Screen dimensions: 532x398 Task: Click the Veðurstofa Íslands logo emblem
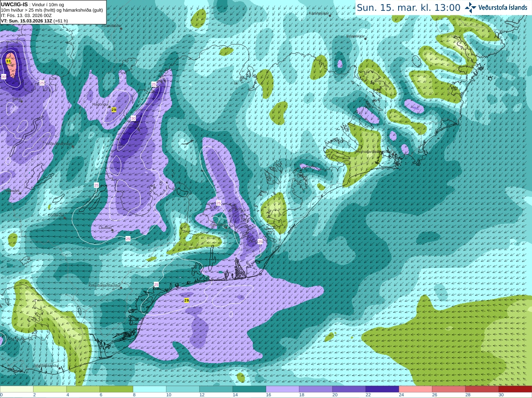click(x=470, y=7)
